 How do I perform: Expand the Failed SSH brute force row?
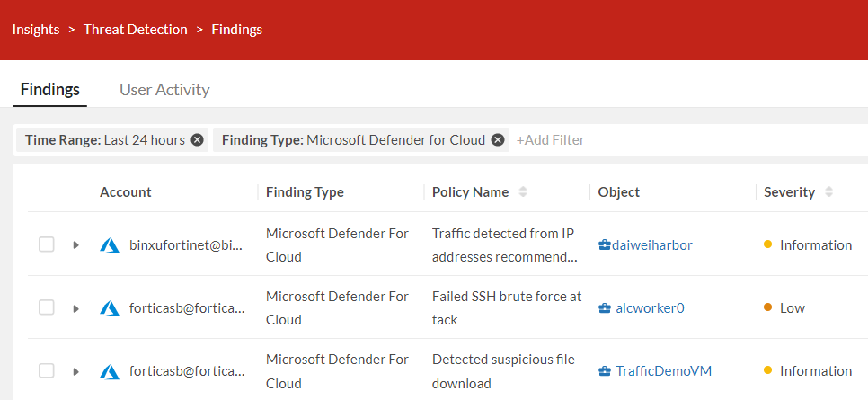[76, 308]
